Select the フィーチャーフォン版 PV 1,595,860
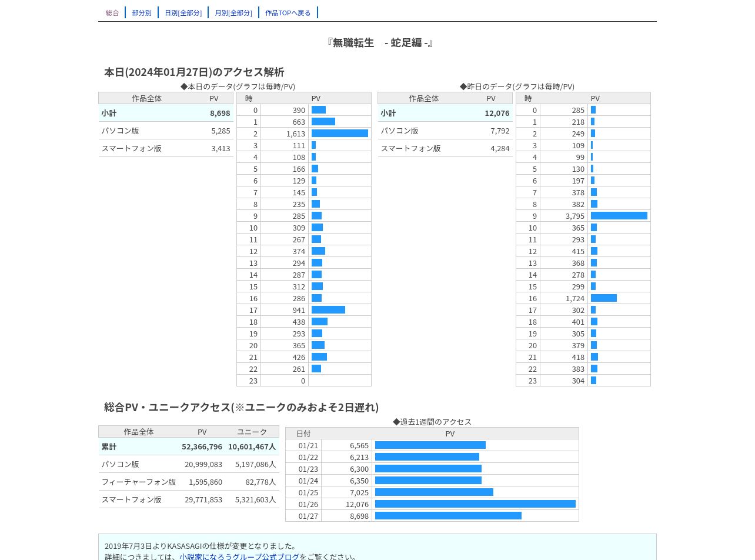Viewport: 755px width, 560px height. 205,482
